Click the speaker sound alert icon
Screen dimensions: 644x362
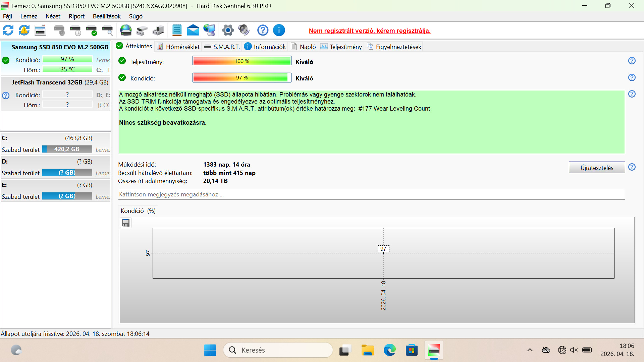(244, 31)
